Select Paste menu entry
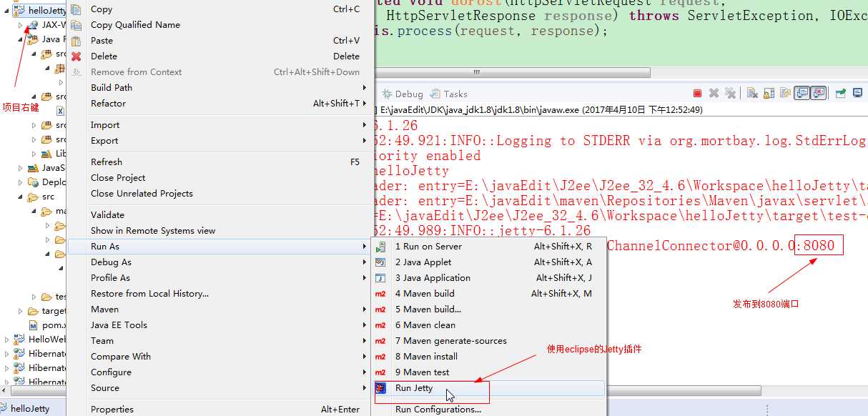The width and height of the screenshot is (868, 416). [x=220, y=41]
